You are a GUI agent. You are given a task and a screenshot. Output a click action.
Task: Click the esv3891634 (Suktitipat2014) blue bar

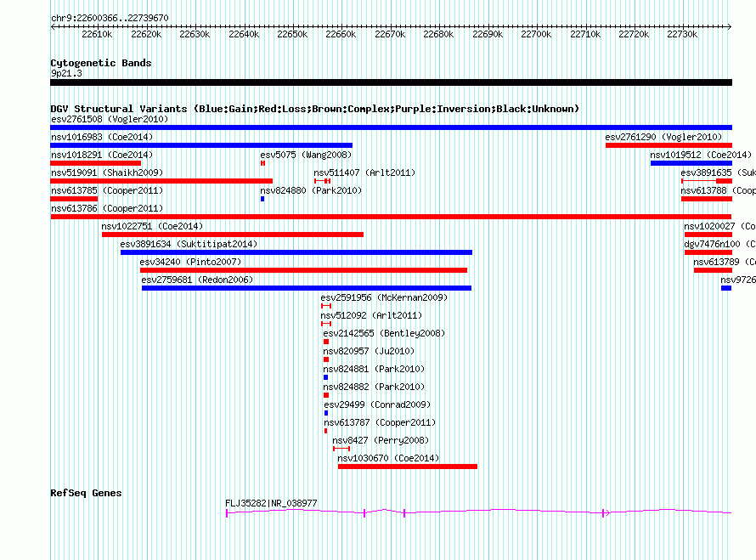(x=296, y=252)
